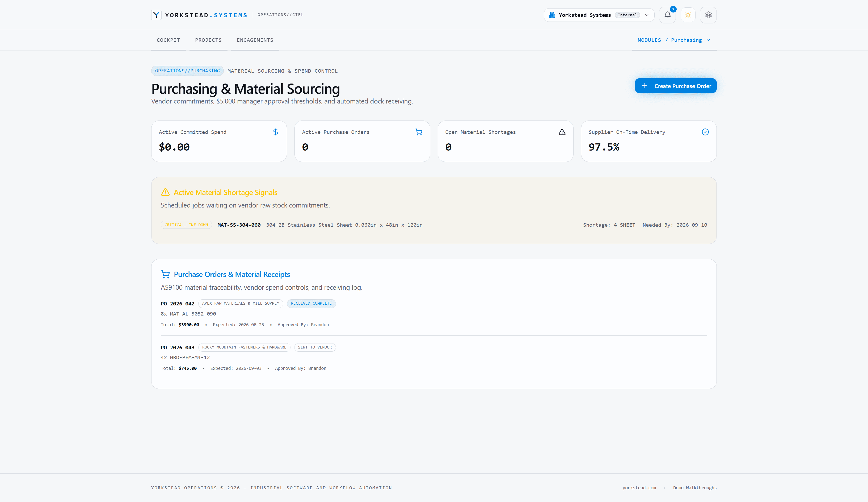This screenshot has height=502, width=868.
Task: Click the 97.5% on-time delivery value
Action: click(604, 147)
